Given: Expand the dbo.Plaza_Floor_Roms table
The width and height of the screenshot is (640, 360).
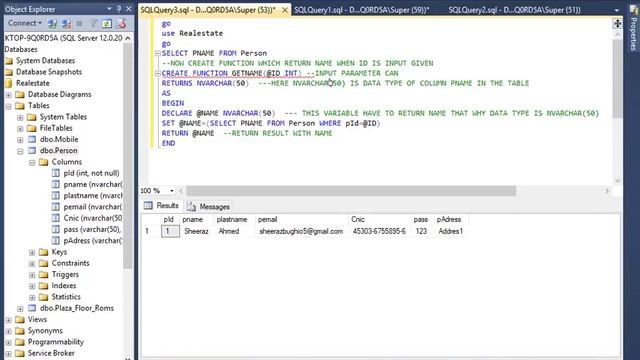Looking at the screenshot, I should pyautogui.click(x=20, y=309).
